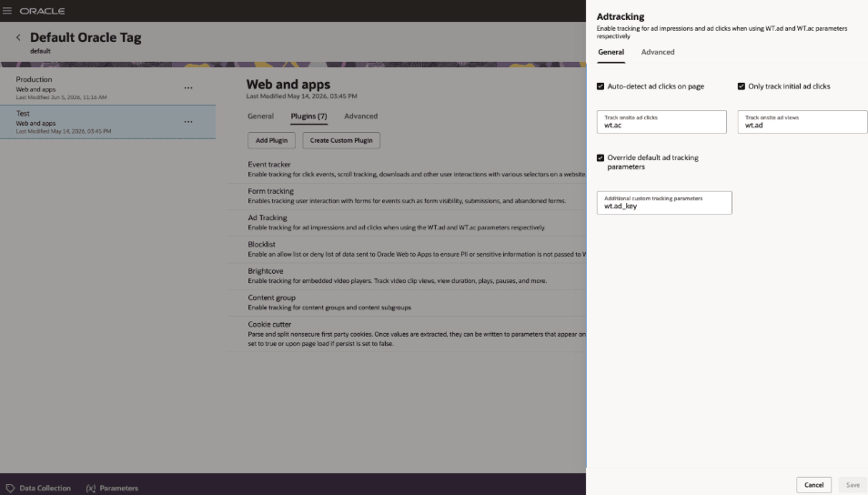Click the Adtracking panel title

pos(620,16)
